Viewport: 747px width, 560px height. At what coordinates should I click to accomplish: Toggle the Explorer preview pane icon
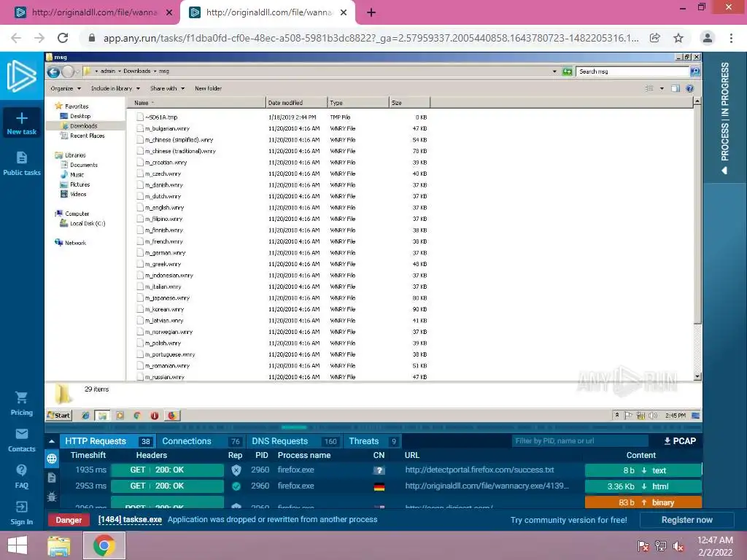[676, 88]
